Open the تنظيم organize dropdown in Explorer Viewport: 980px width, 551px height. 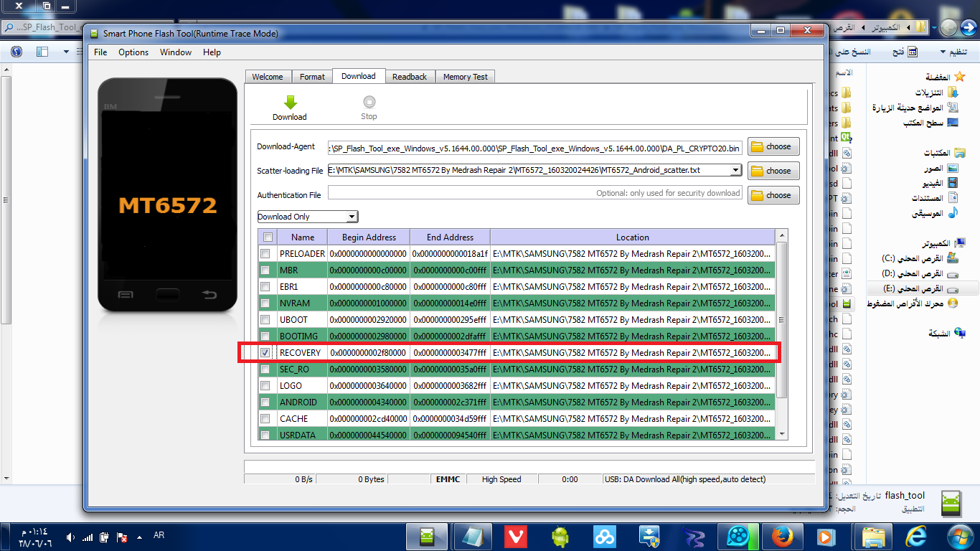pyautogui.click(x=953, y=52)
